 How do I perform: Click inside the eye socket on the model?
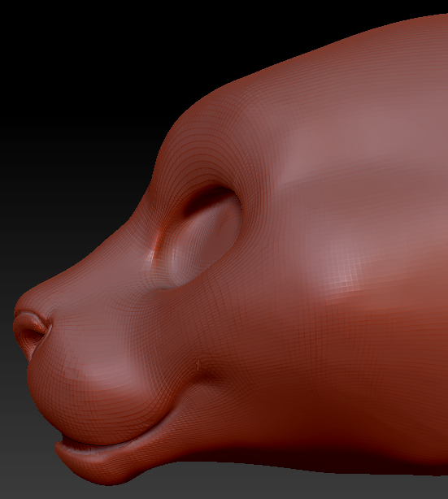click(x=200, y=238)
